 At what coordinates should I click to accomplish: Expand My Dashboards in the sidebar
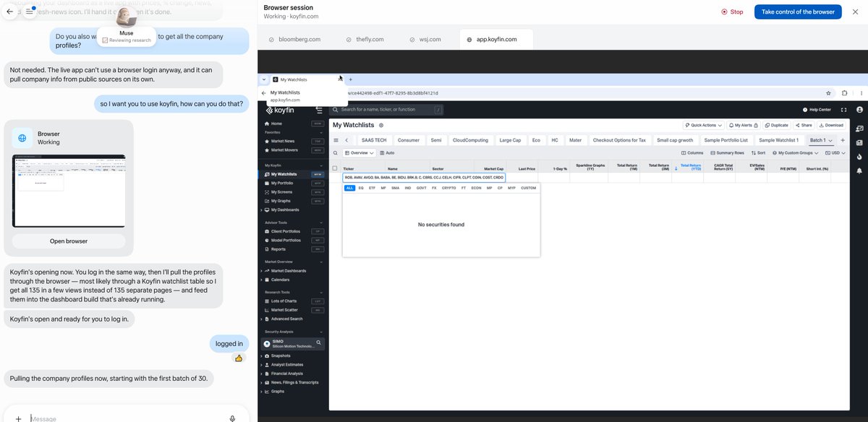[261, 210]
